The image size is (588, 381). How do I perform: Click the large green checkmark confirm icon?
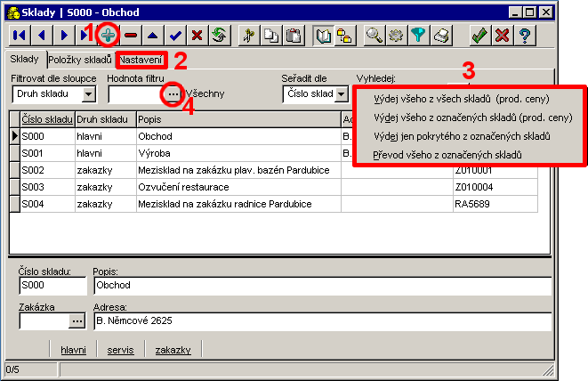[479, 36]
